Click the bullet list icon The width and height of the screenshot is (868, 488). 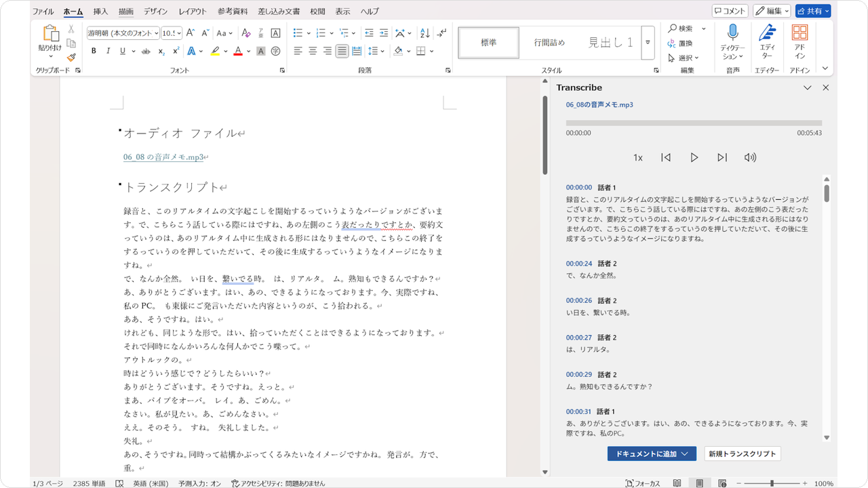point(298,33)
